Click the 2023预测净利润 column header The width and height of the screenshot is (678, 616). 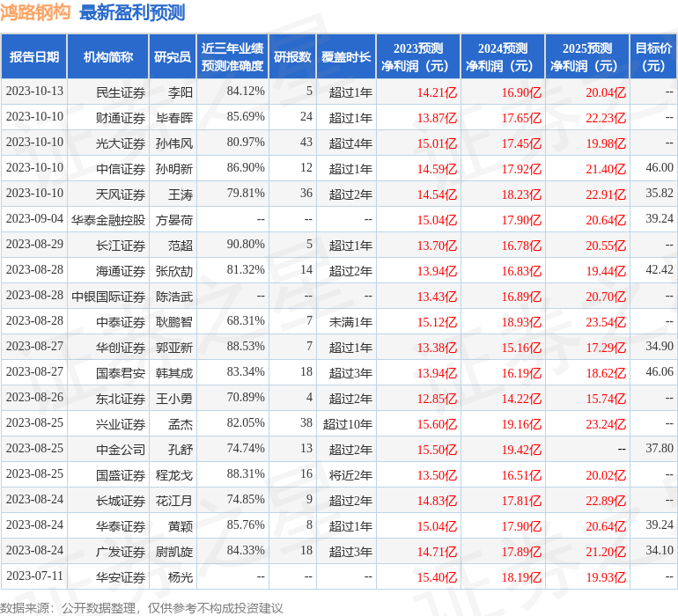pyautogui.click(x=417, y=57)
